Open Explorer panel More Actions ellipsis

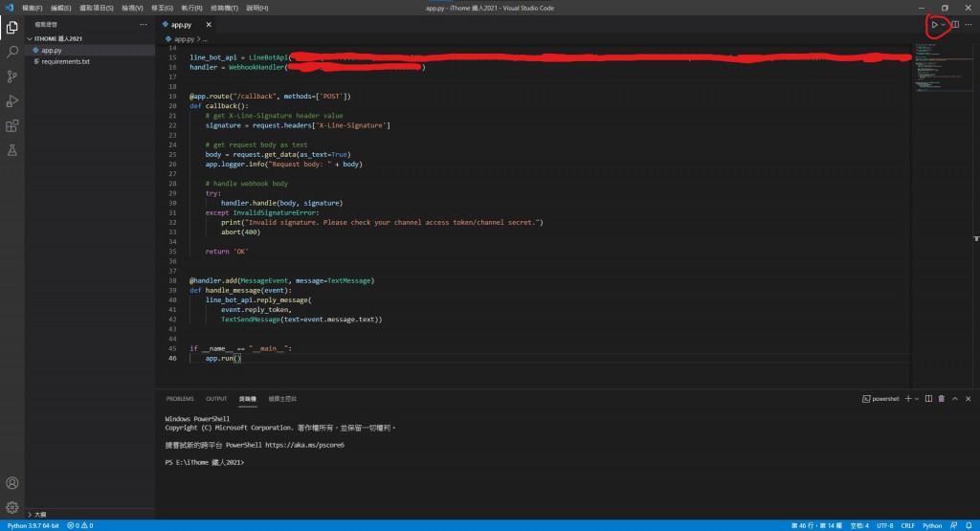point(144,24)
